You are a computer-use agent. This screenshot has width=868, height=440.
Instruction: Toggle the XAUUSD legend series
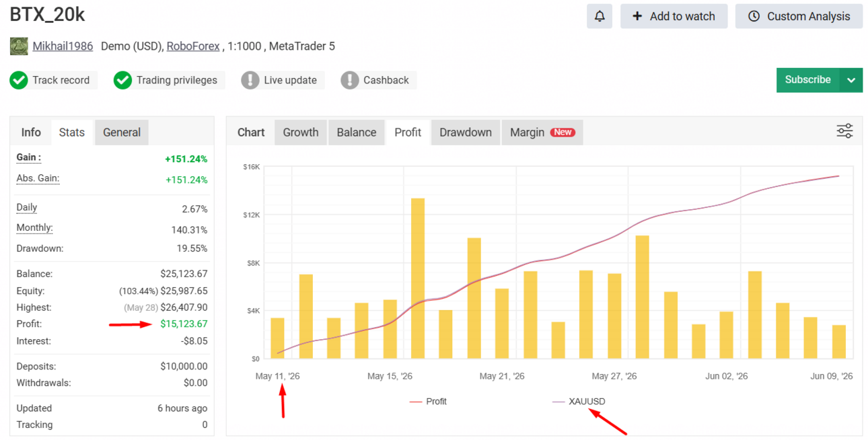579,402
